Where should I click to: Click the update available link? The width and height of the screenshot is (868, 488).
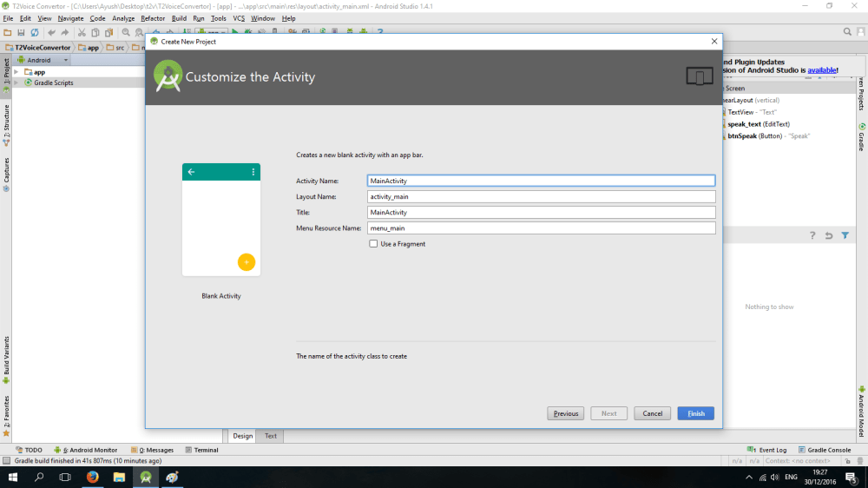coord(821,70)
